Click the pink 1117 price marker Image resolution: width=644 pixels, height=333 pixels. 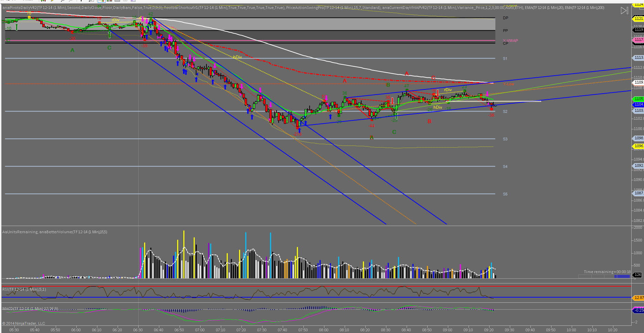click(x=638, y=40)
